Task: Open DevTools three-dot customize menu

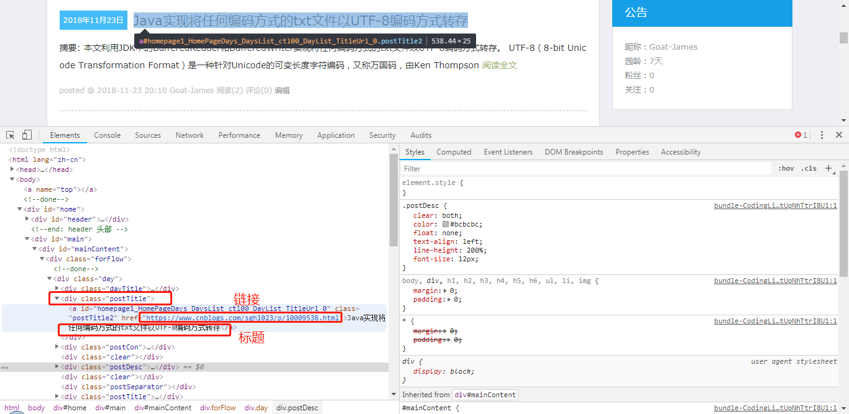Action: (822, 135)
